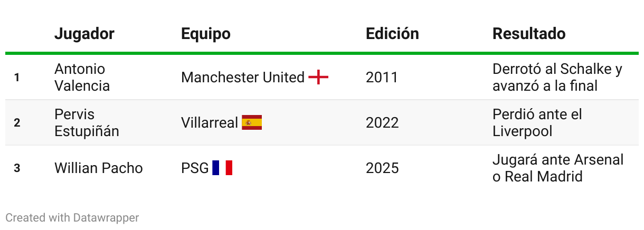Select the Edición column header
Viewport: 644px width, 230px height.
point(392,34)
